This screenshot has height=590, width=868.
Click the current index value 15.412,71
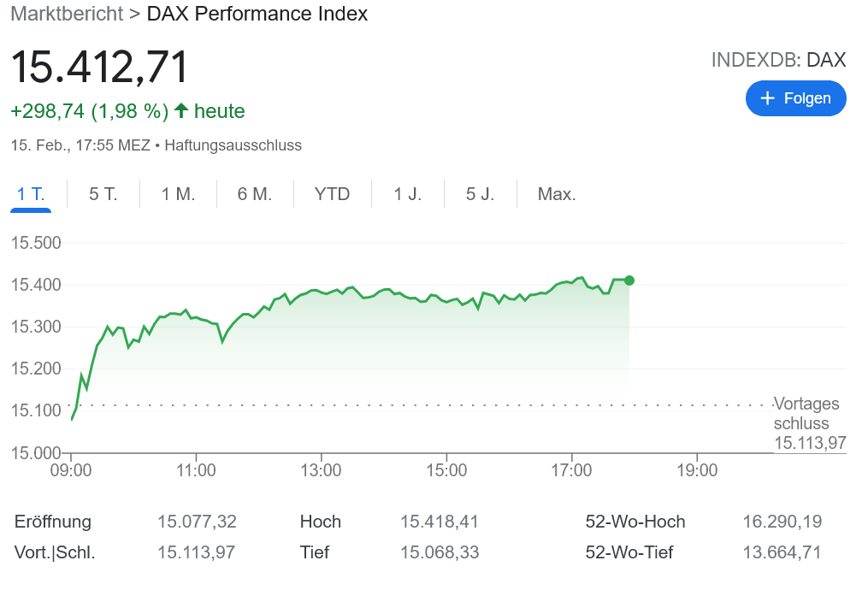100,66
